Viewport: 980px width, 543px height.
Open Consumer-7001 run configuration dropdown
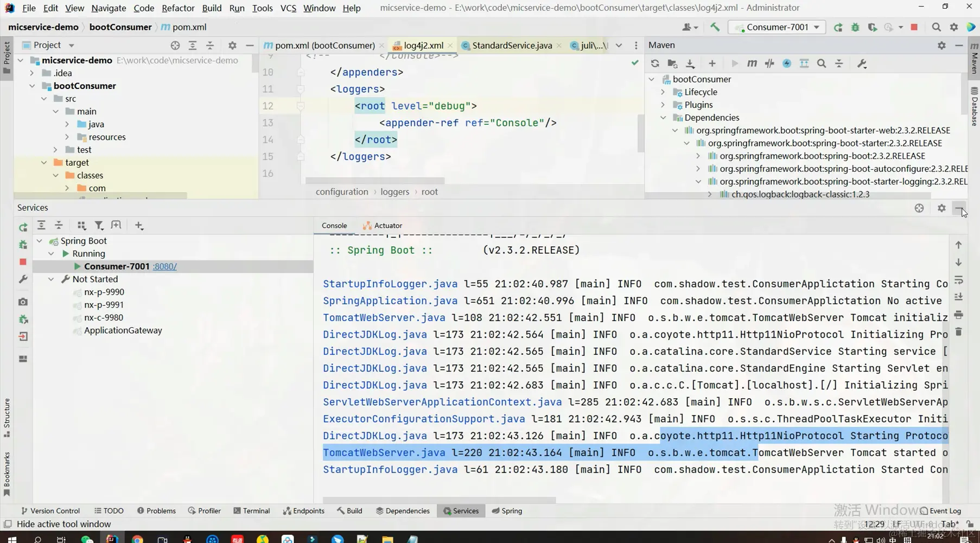point(777,27)
